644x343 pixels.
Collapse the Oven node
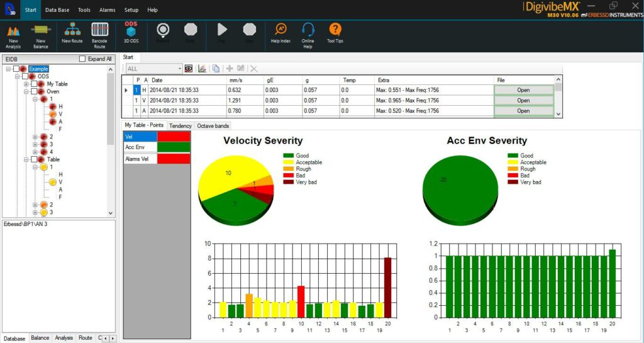tap(26, 92)
